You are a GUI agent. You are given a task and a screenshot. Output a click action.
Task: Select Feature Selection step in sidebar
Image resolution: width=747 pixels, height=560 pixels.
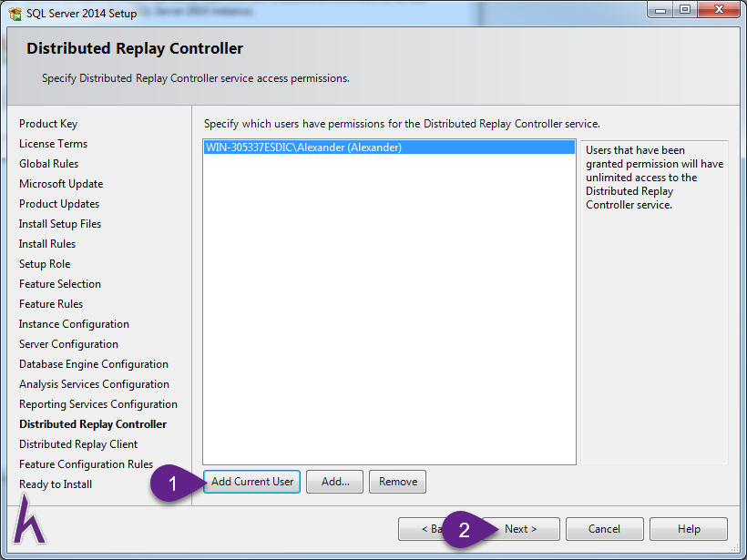pyautogui.click(x=60, y=284)
